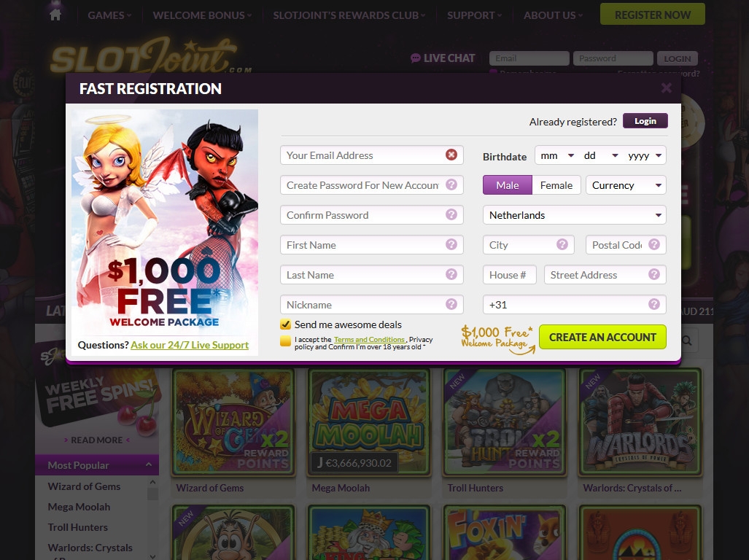Open the 24/7 Live Support link

(x=190, y=345)
